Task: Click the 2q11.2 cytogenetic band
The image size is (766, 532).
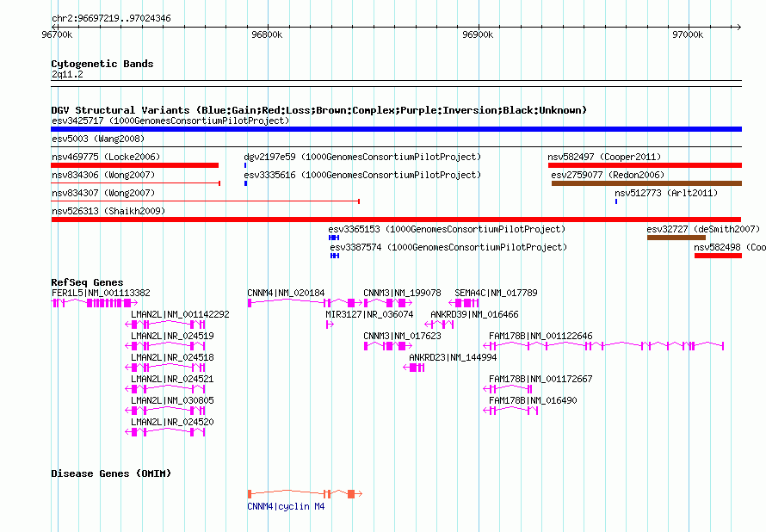Action: pos(396,84)
